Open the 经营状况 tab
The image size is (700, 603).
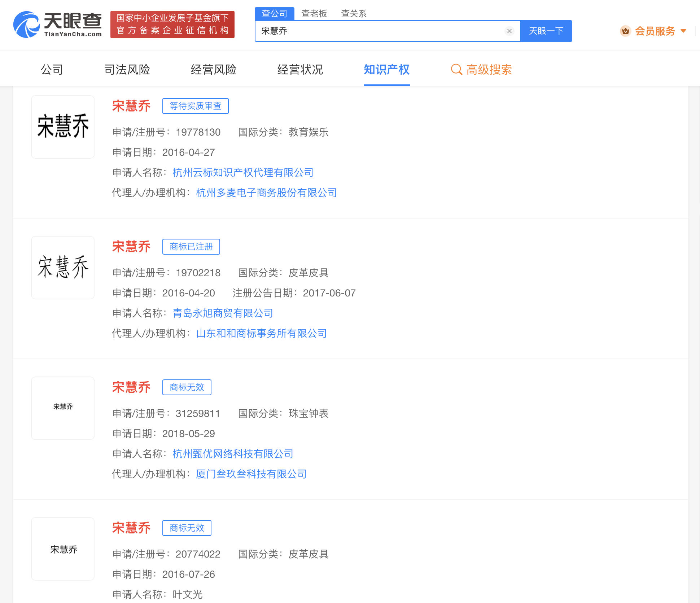pyautogui.click(x=300, y=69)
